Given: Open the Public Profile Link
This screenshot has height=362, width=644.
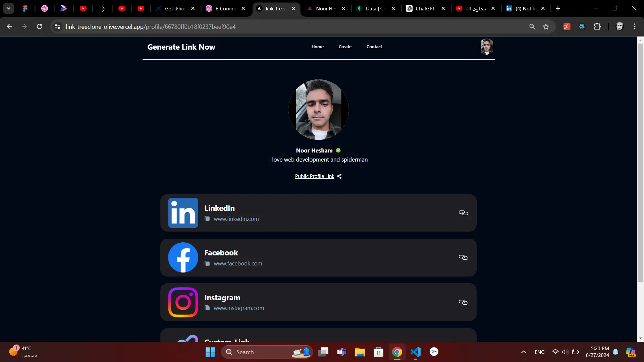Looking at the screenshot, I should tap(315, 176).
